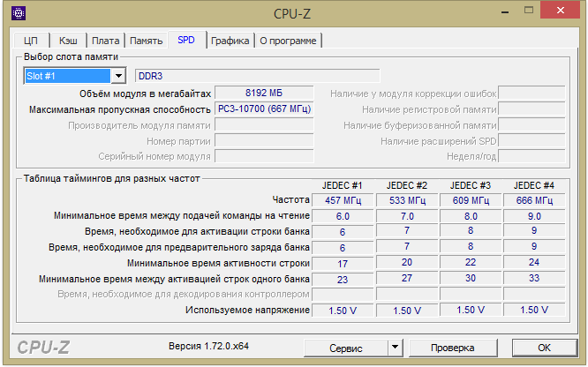Screen dimensions: 588x367
Task: Click the Максимальная пропускная способность label
Action: [x=120, y=110]
